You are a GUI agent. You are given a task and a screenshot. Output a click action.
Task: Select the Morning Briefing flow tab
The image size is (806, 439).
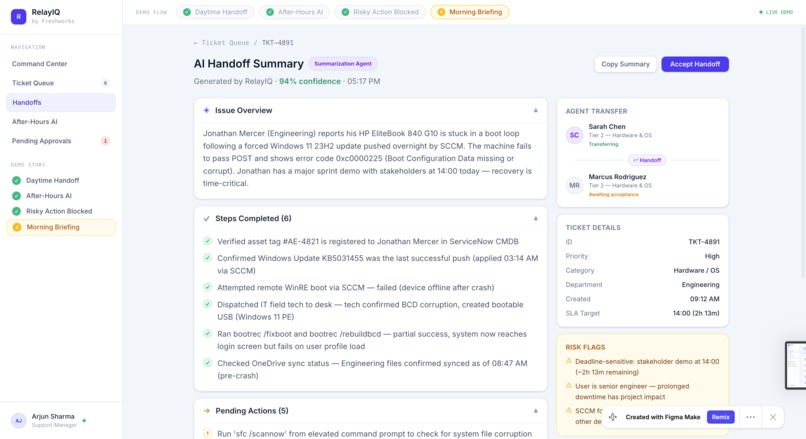[469, 12]
